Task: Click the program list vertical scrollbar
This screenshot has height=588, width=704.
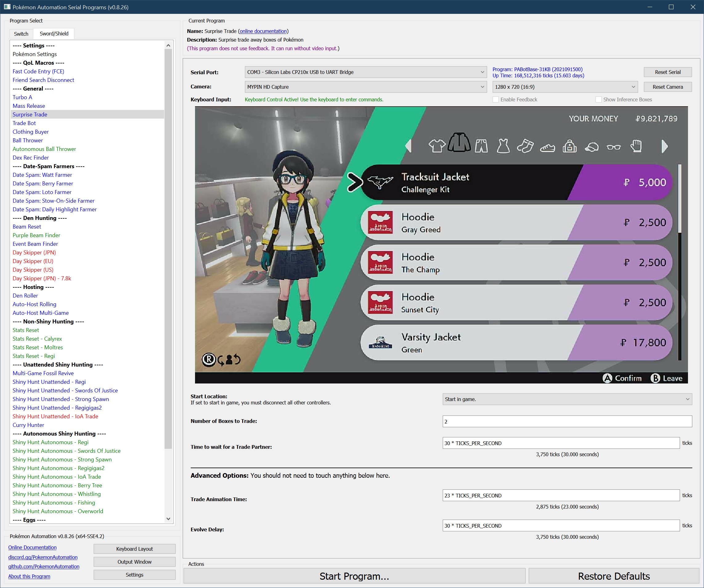Action: [168, 248]
